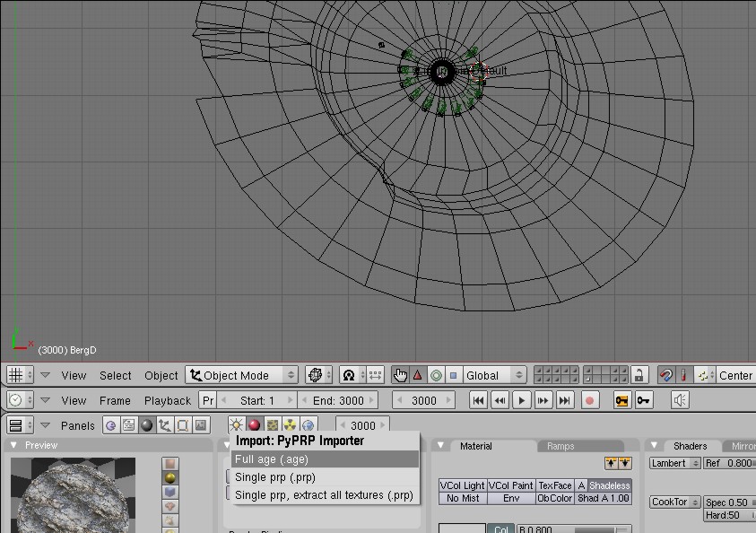
Task: Choose Single prp (.prp) import option
Action: (x=326, y=477)
